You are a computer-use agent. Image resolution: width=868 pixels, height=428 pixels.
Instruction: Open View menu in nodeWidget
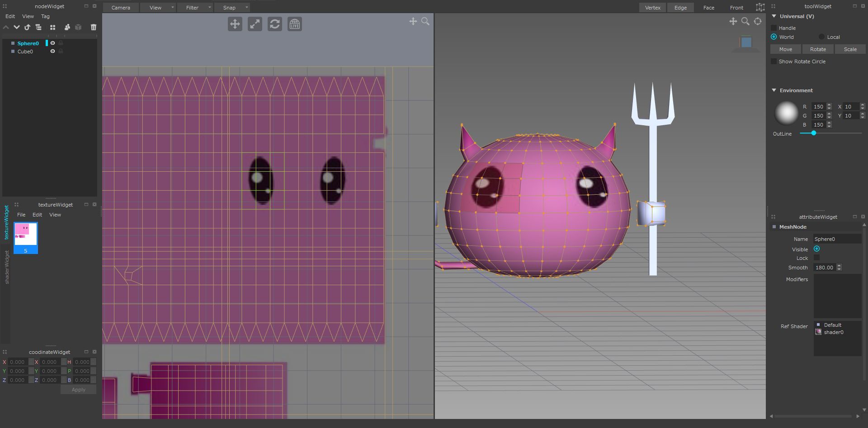(28, 16)
